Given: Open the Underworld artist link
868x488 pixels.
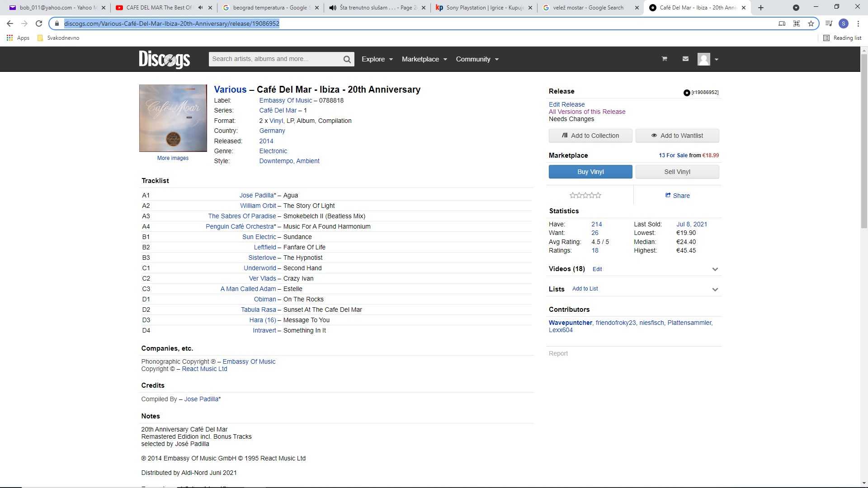Looking at the screenshot, I should coord(259,268).
